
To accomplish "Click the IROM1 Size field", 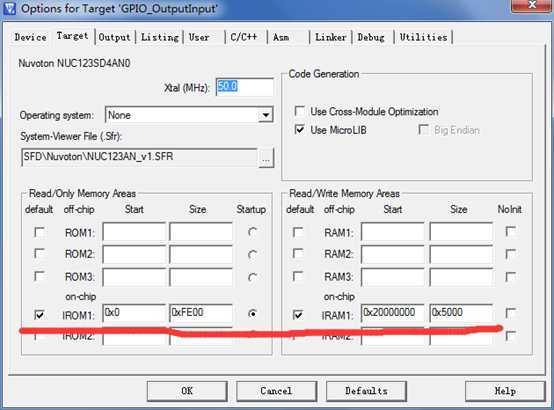I will click(x=201, y=313).
